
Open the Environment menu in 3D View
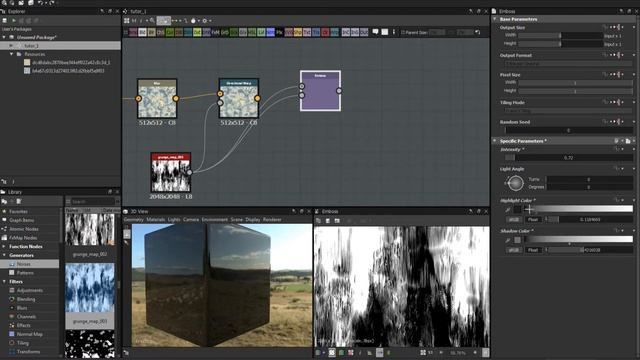click(215, 220)
